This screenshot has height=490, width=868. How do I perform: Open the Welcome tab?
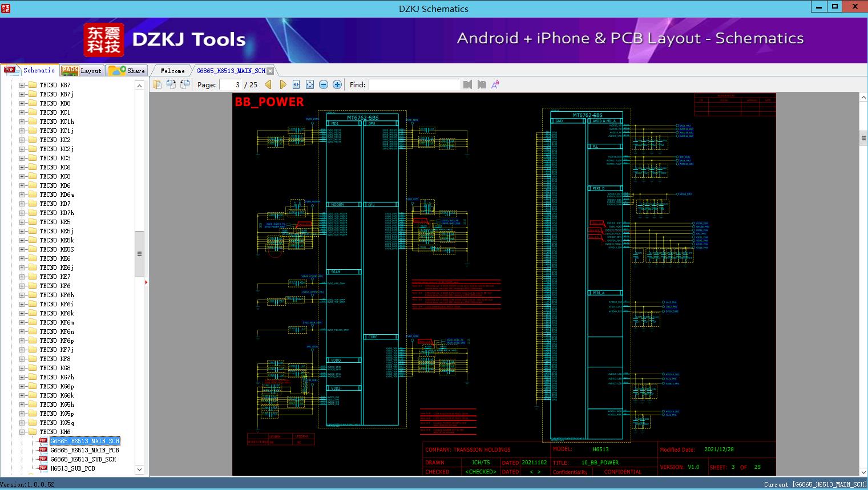(x=172, y=71)
